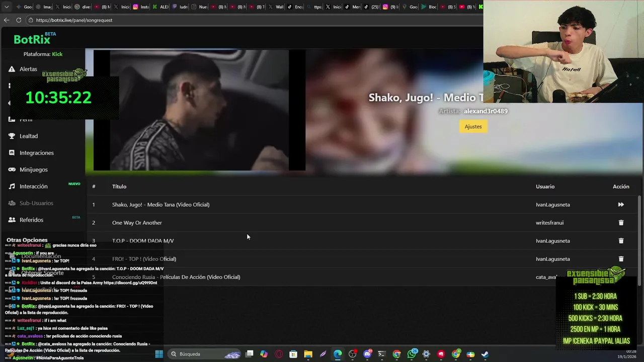This screenshot has width=644, height=362.
Task: Open WhatsApp from taskbar
Action: (412, 354)
